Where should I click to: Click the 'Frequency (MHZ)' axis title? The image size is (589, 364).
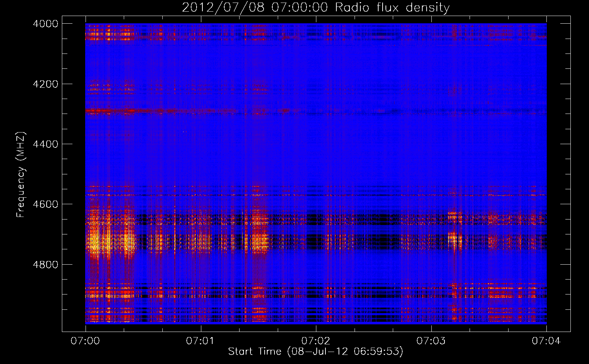click(21, 175)
